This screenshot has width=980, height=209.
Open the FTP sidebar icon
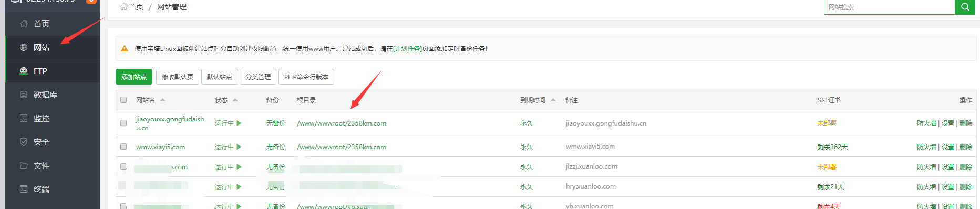24,71
